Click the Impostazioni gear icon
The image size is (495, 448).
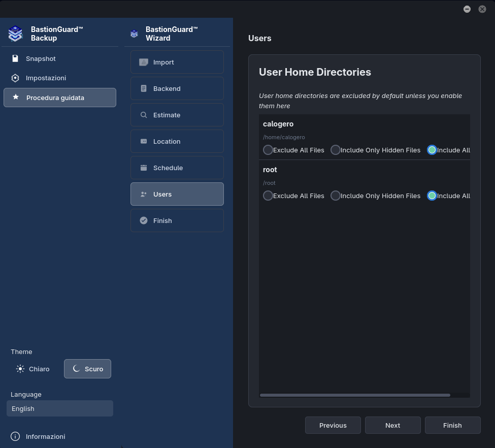coord(15,78)
